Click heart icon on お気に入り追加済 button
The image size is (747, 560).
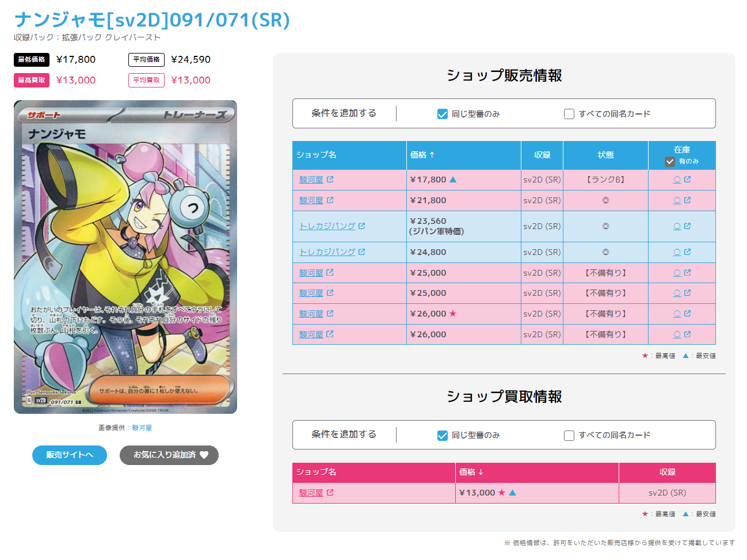click(204, 455)
